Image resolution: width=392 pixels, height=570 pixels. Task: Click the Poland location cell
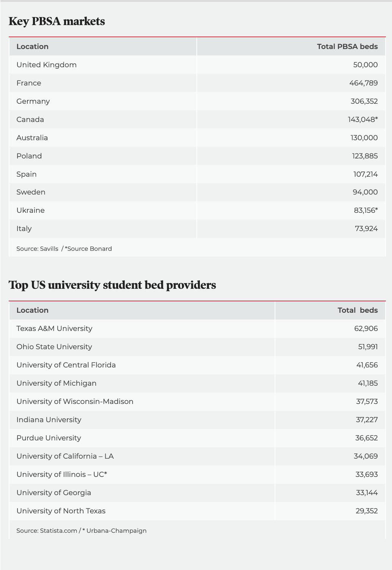coord(29,156)
